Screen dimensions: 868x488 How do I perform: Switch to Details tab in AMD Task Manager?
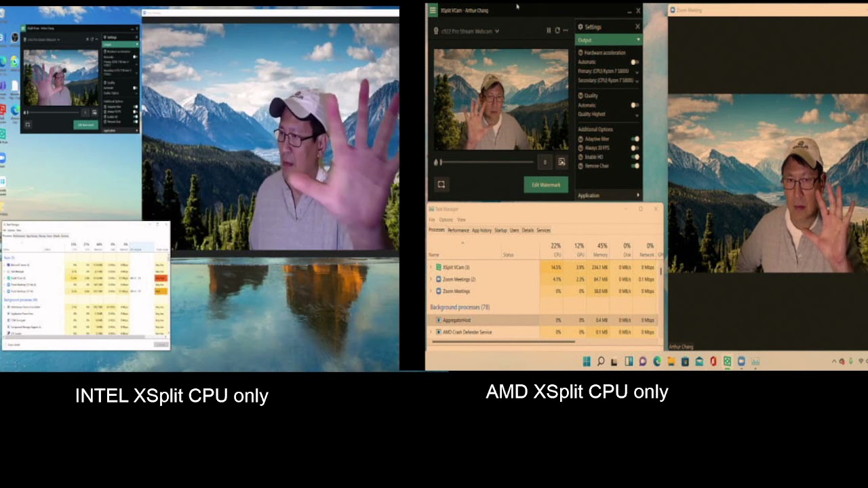tap(528, 230)
